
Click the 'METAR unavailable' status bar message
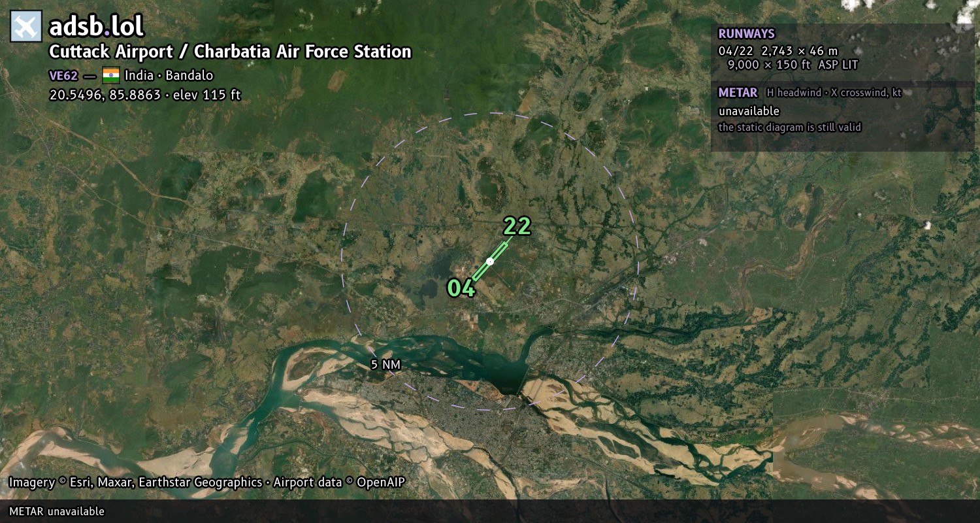coord(57,511)
